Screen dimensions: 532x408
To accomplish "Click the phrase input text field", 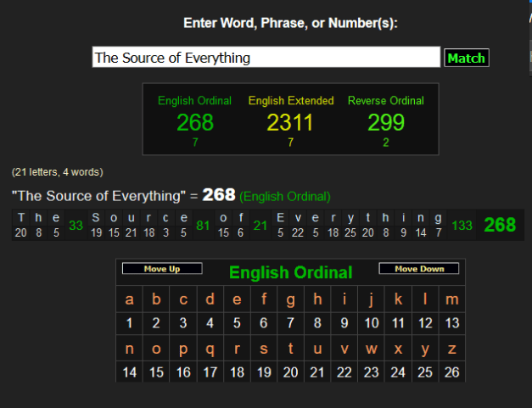I will point(266,58).
